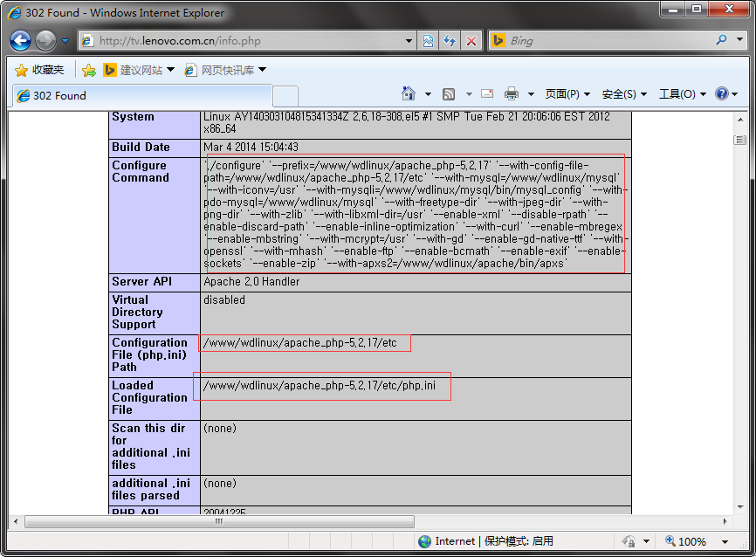Expand the address bar history dropdown
This screenshot has width=756, height=557.
pos(409,41)
